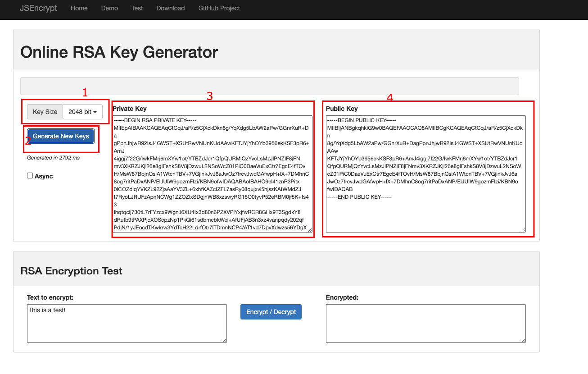Open the Home navigation item
The width and height of the screenshot is (588, 374).
tap(79, 8)
